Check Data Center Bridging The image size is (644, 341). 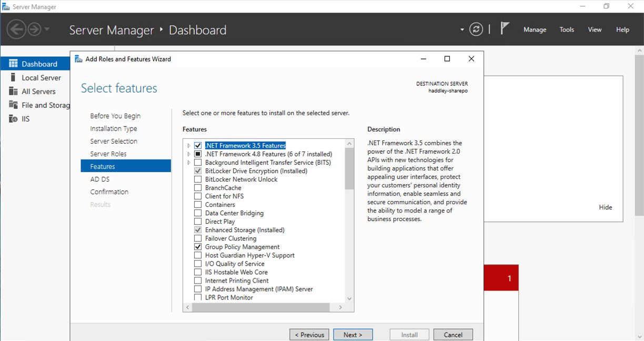click(198, 213)
